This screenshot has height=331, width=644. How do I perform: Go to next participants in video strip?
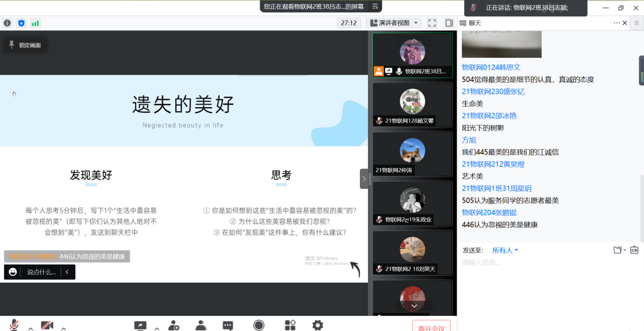click(x=414, y=306)
